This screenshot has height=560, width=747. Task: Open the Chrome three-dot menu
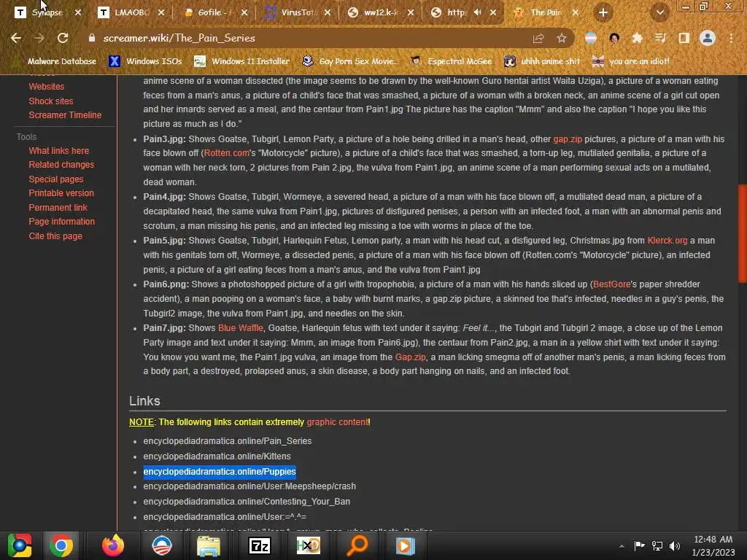click(x=731, y=39)
